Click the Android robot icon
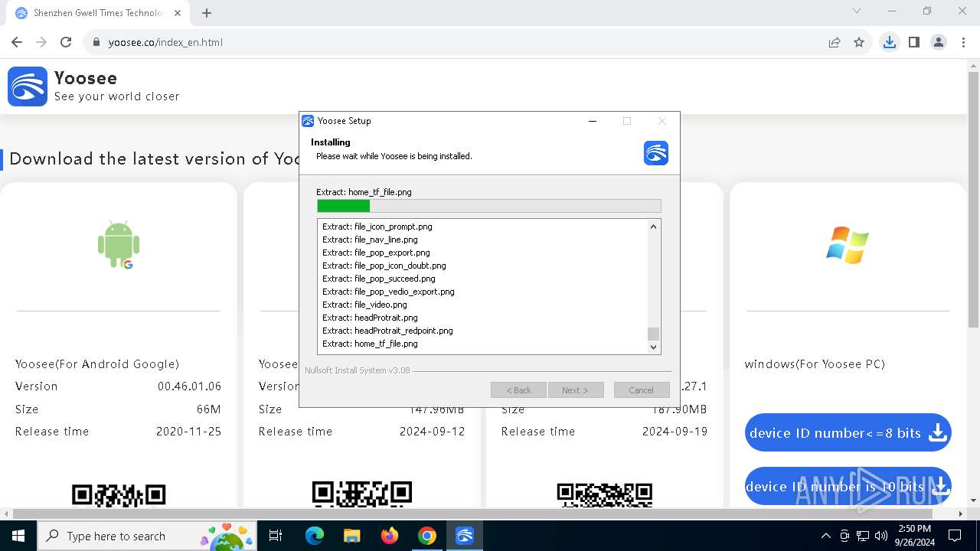 point(119,245)
